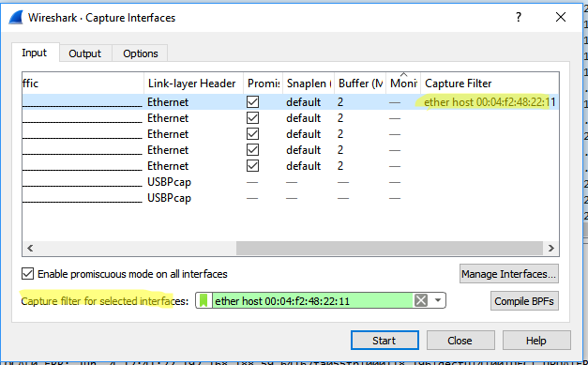
Task: Open the capture filter history dropdown arrow
Action: tap(437, 300)
